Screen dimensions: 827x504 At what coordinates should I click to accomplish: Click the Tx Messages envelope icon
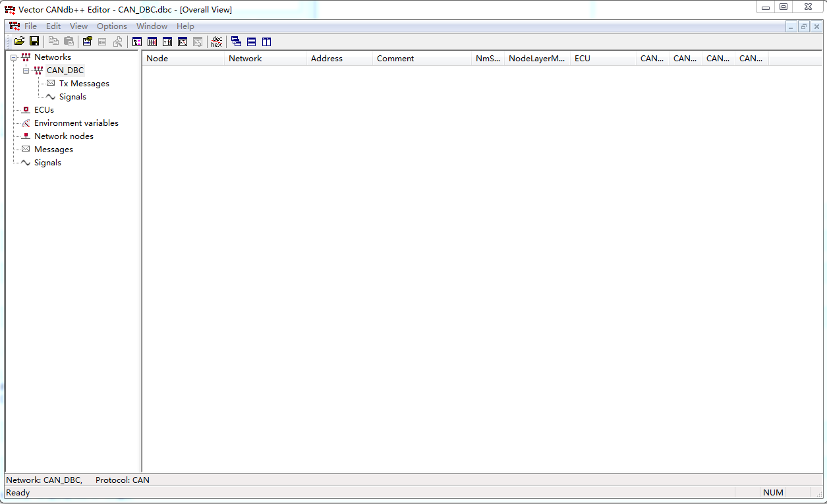click(51, 83)
